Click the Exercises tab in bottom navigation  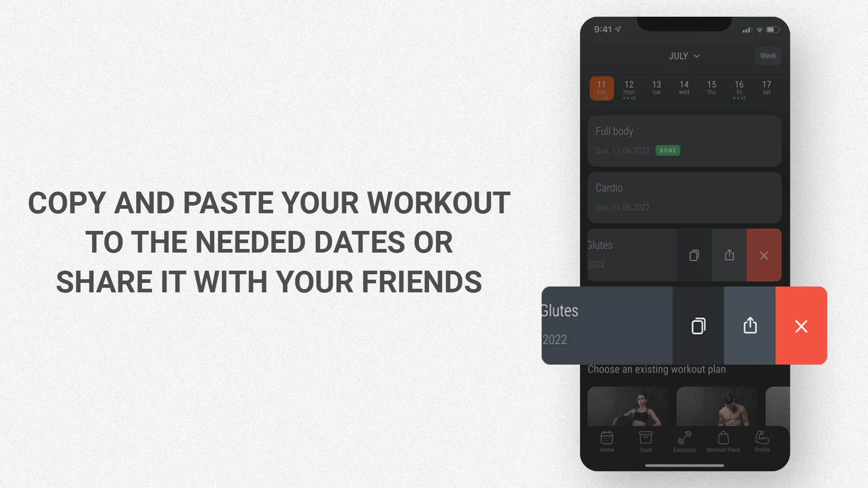tap(684, 441)
